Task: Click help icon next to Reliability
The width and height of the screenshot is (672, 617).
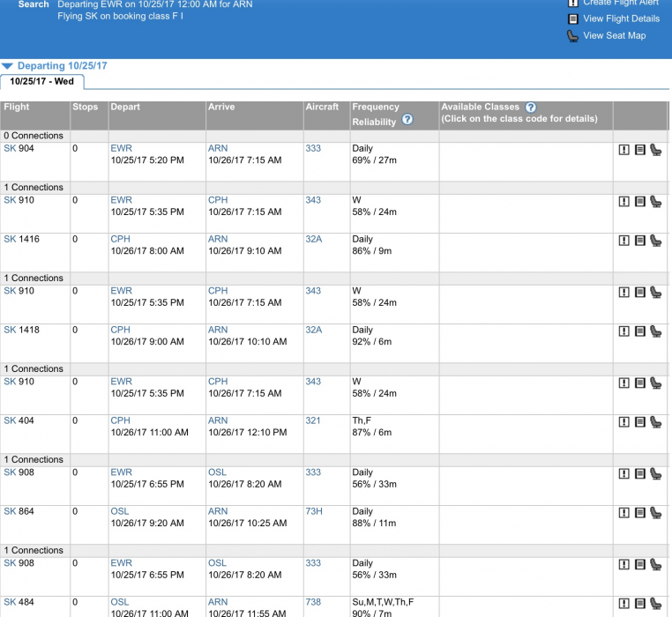Action: (x=407, y=120)
